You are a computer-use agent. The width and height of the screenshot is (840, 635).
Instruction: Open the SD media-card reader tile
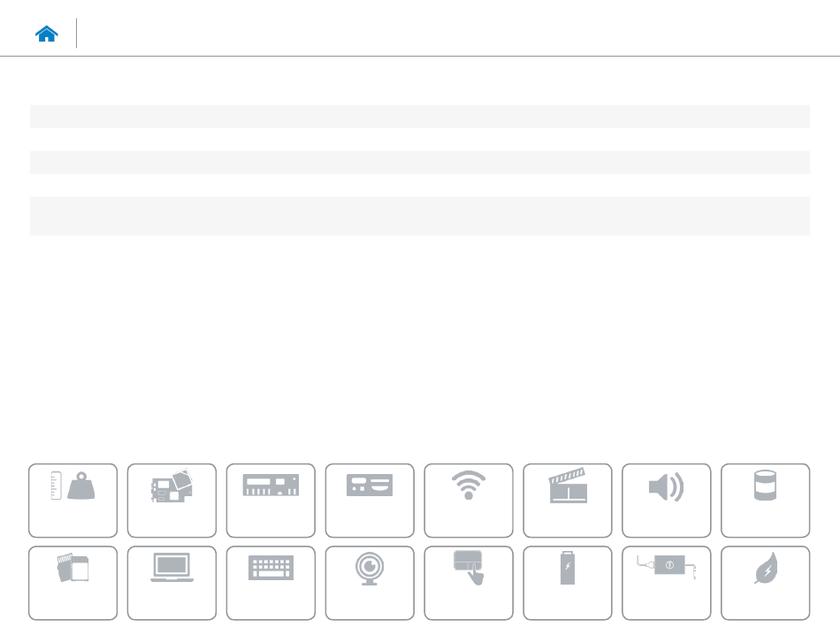(73, 583)
